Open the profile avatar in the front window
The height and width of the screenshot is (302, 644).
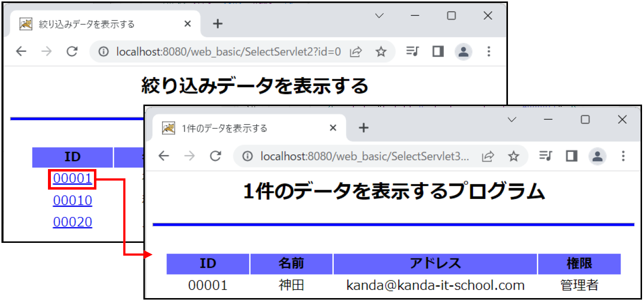tap(597, 156)
